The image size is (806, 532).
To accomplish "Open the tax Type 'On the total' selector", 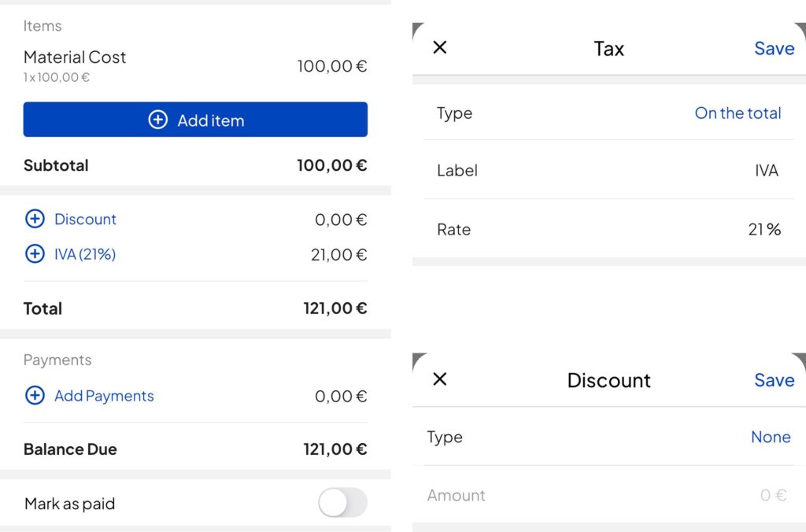I will coord(737,113).
